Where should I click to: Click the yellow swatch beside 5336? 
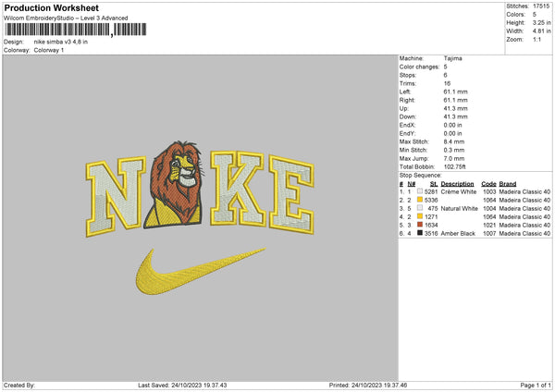click(420, 200)
